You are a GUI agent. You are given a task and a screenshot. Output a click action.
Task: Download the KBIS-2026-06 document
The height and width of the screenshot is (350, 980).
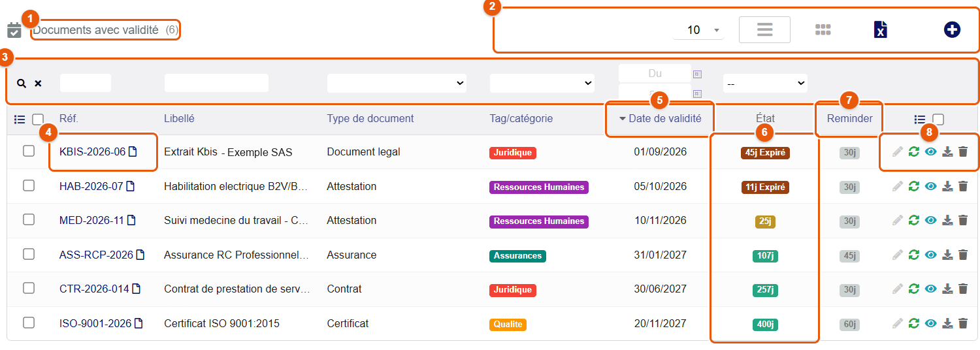point(947,151)
